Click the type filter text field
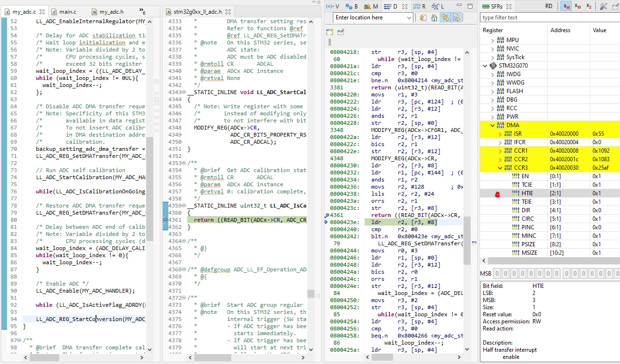Screen dimensions: 620x364 click(x=550, y=17)
